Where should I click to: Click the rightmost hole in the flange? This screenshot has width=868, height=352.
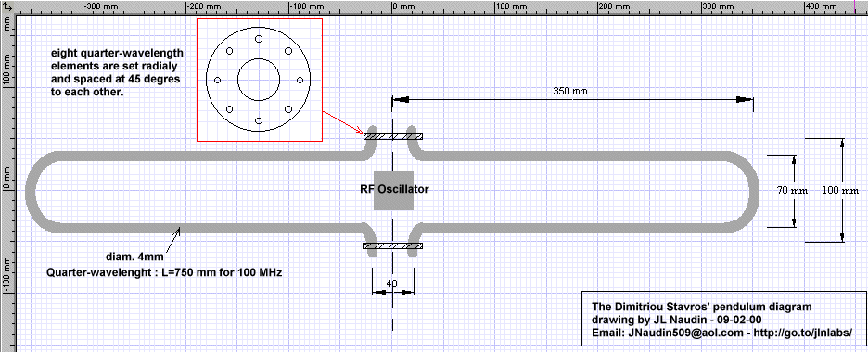click(300, 80)
